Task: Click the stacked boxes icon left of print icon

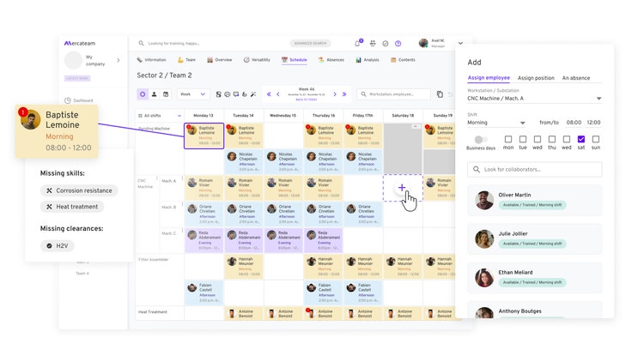Action: point(218,94)
